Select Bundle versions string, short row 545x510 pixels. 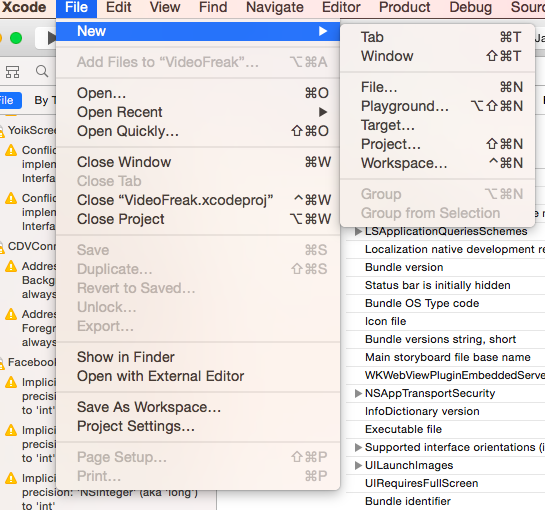coord(446,339)
